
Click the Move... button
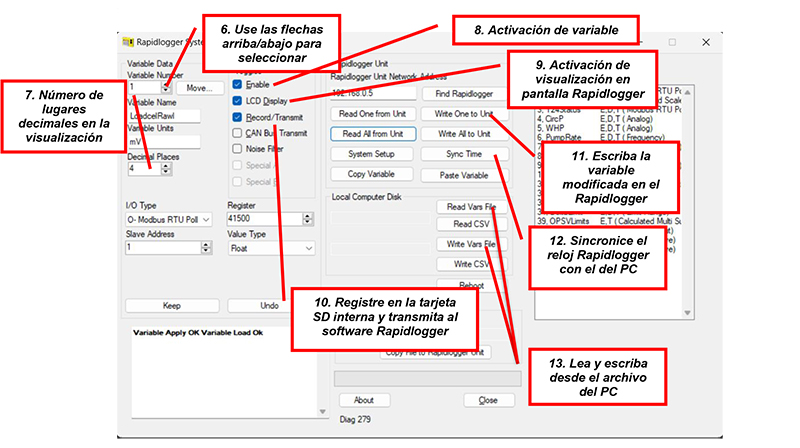point(200,88)
